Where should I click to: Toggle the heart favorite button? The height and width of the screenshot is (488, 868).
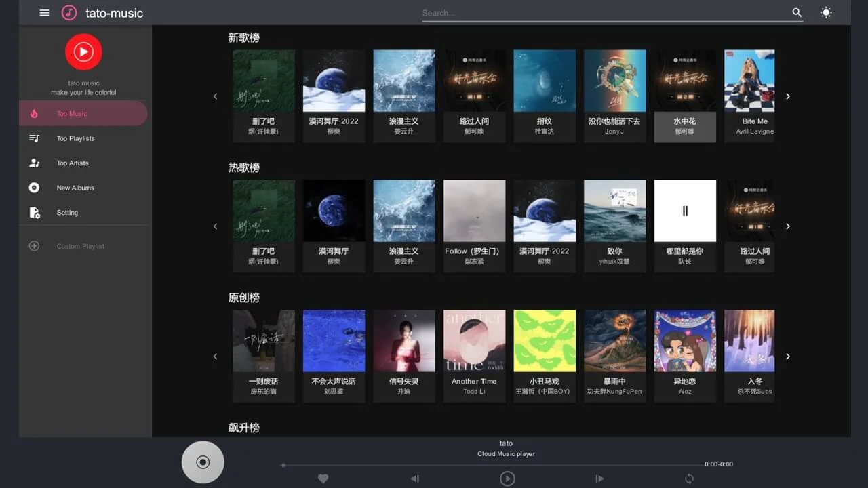coord(323,479)
